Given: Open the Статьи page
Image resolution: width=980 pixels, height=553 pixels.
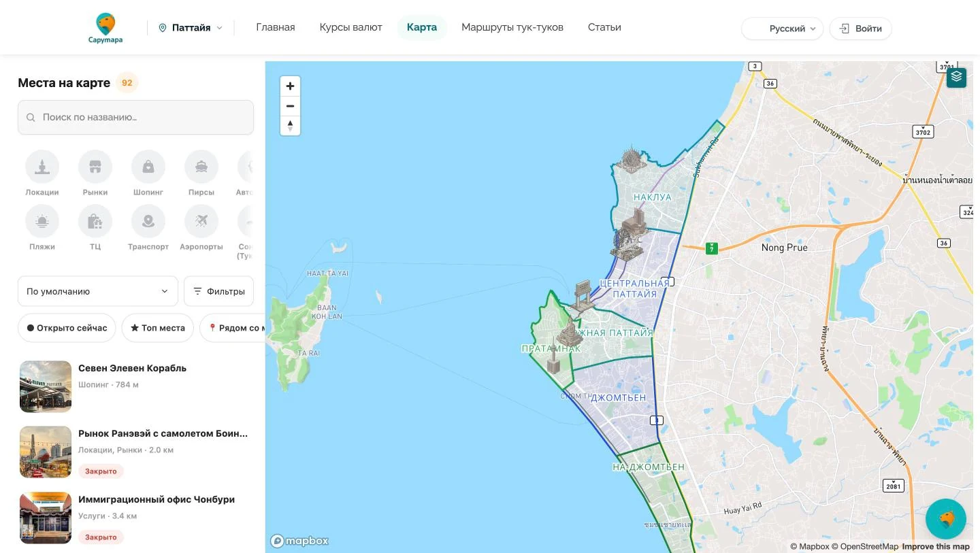Looking at the screenshot, I should coord(604,27).
